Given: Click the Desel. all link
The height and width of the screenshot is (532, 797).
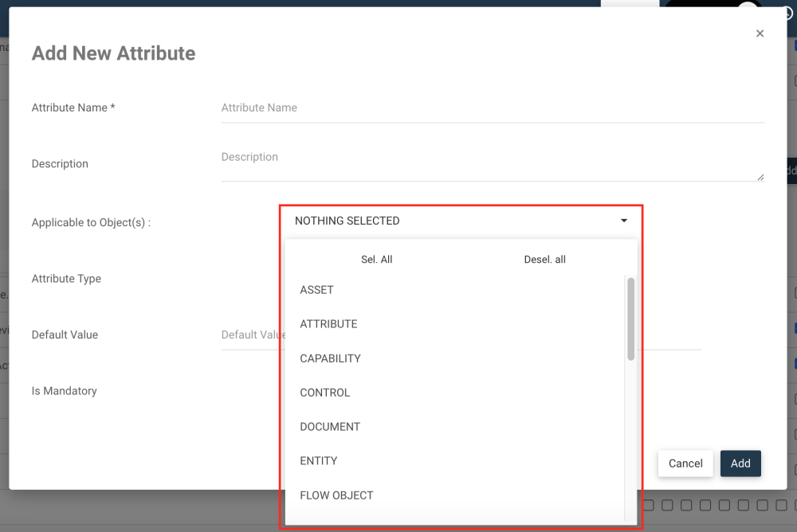Looking at the screenshot, I should tap(545, 259).
